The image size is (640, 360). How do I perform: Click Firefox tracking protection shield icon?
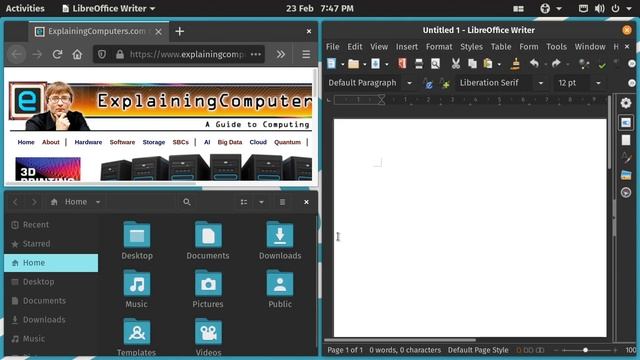pos(102,54)
